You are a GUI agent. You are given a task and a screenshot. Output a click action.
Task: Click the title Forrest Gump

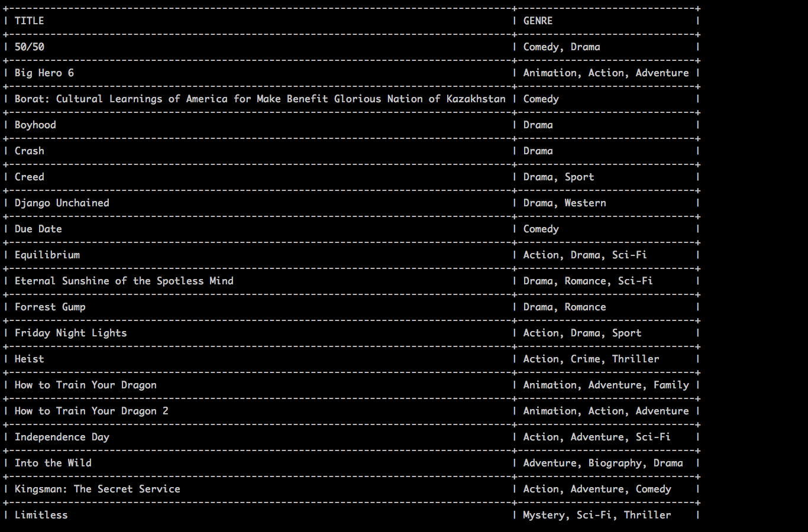click(x=50, y=307)
